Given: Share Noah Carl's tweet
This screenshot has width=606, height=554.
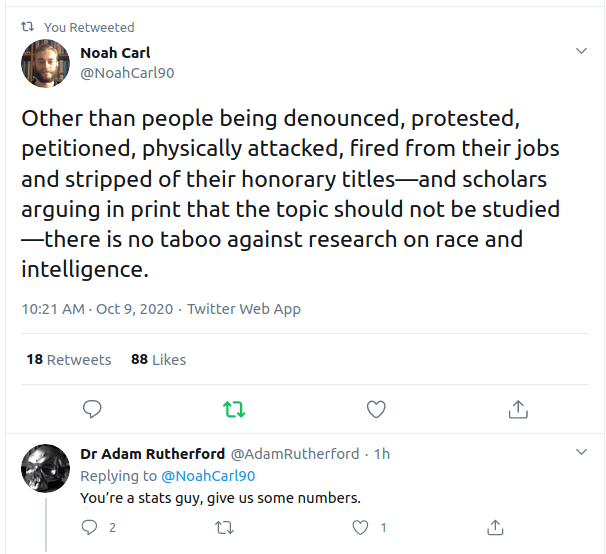Looking at the screenshot, I should click(518, 409).
